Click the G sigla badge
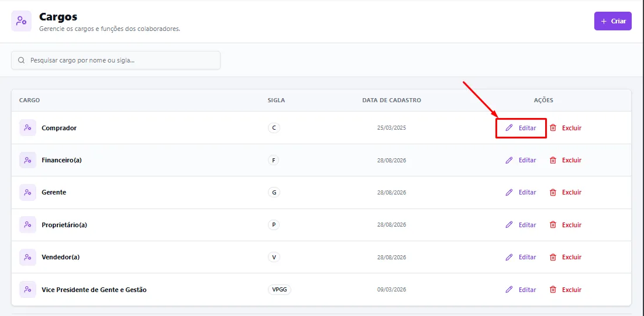This screenshot has width=644, height=316. [274, 192]
